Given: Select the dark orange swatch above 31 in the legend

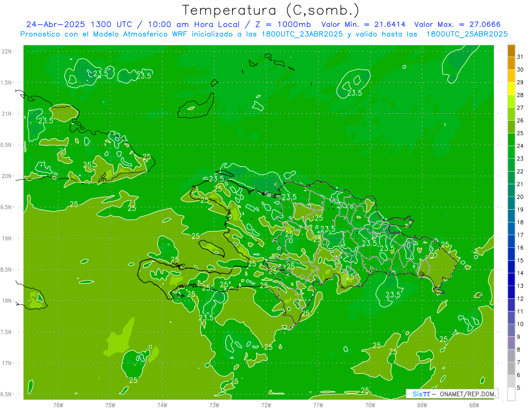Looking at the screenshot, I should coord(511,51).
